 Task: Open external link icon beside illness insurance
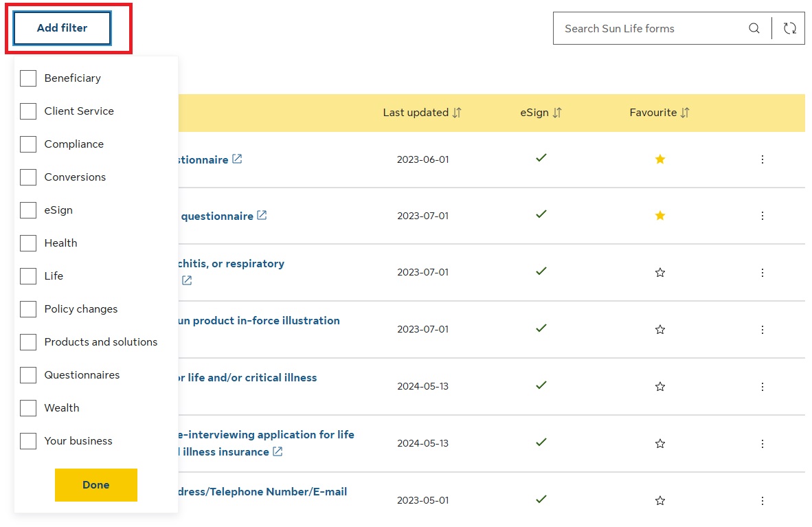pos(278,451)
